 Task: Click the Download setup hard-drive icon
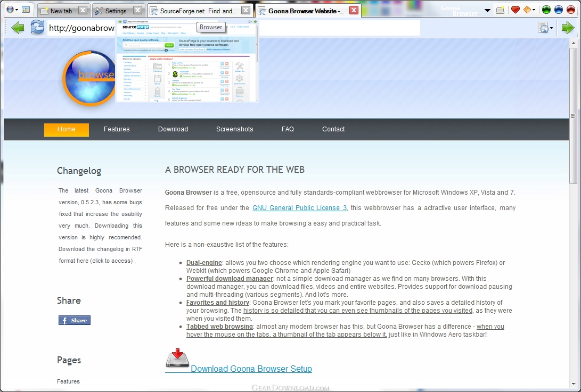coord(177,358)
